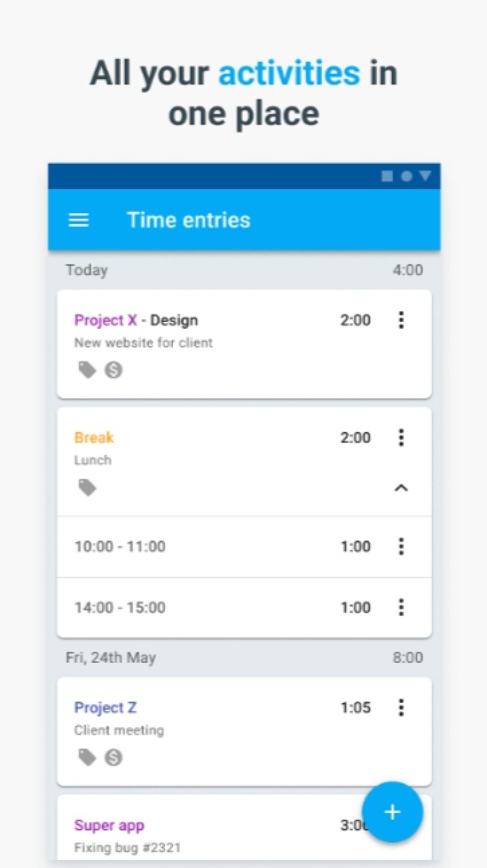Open the navigation drawer menu
Image resolution: width=487 pixels, height=868 pixels.
coord(78,220)
